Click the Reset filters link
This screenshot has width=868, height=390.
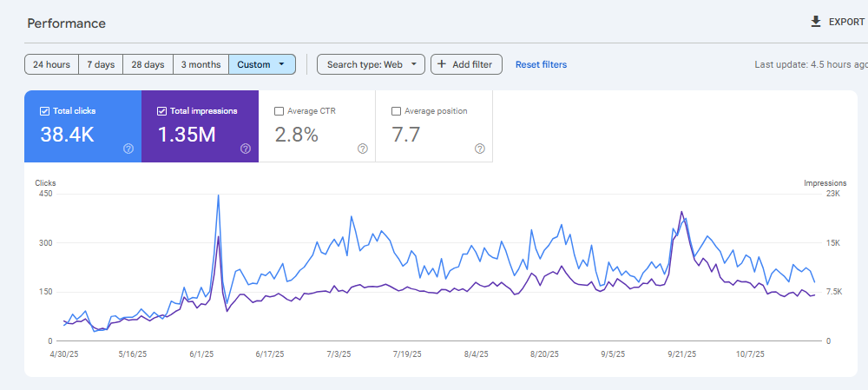tap(541, 64)
